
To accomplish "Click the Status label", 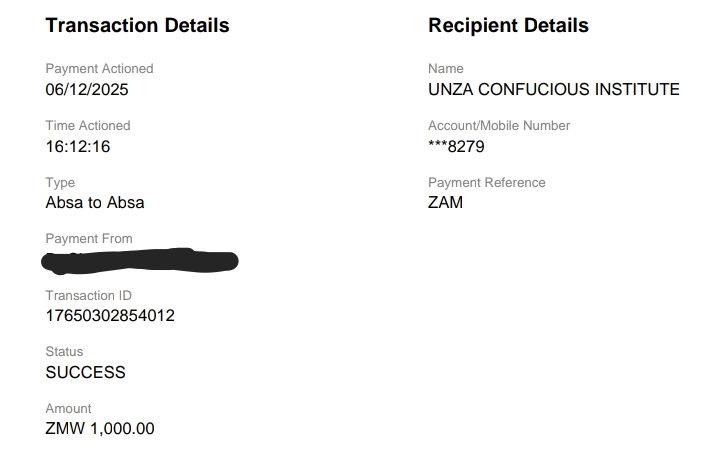I will click(x=64, y=352).
